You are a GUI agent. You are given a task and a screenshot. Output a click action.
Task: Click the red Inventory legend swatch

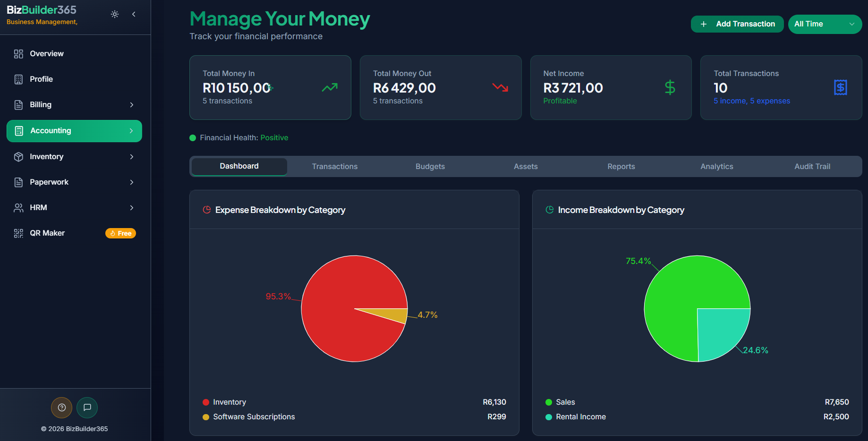206,402
